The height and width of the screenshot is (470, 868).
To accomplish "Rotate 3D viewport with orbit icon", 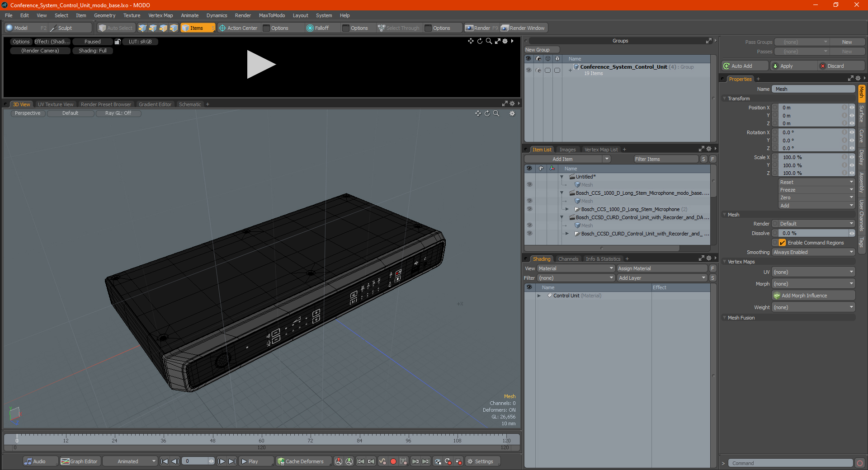I will pyautogui.click(x=487, y=113).
